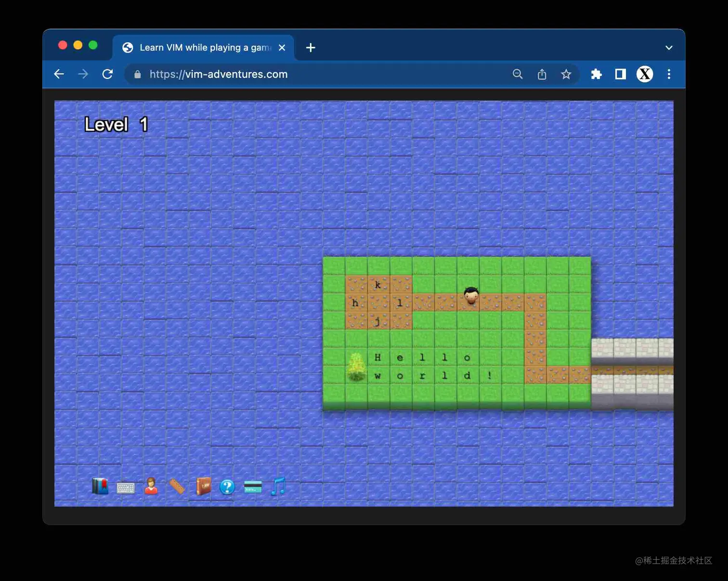Expand the tab search chevron at top right
This screenshot has width=728, height=581.
click(669, 48)
